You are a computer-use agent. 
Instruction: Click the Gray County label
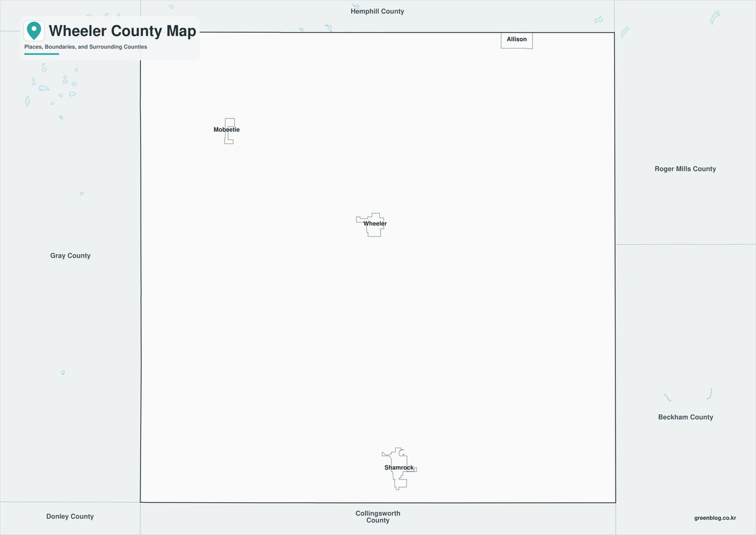71,256
